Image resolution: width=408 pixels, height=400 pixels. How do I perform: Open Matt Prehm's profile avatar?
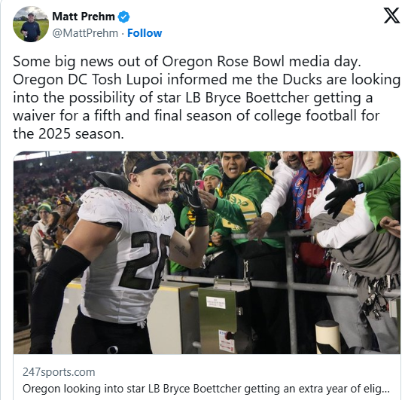coord(31,24)
